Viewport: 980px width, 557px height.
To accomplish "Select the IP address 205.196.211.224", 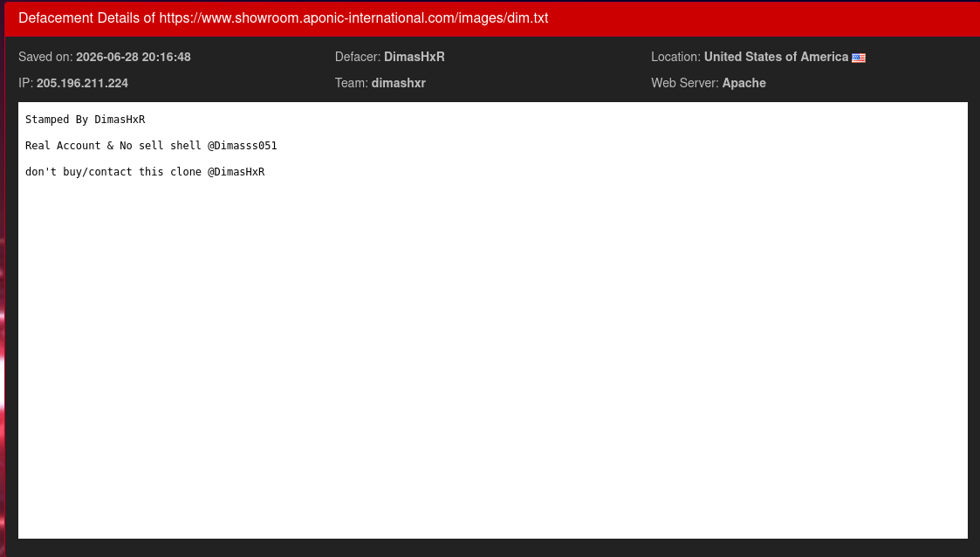I will tap(83, 83).
